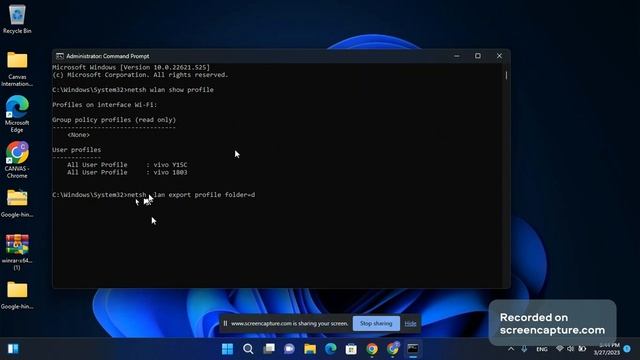The height and width of the screenshot is (360, 640).
Task: Open Microsoft Store from the taskbar
Action: pos(351,349)
